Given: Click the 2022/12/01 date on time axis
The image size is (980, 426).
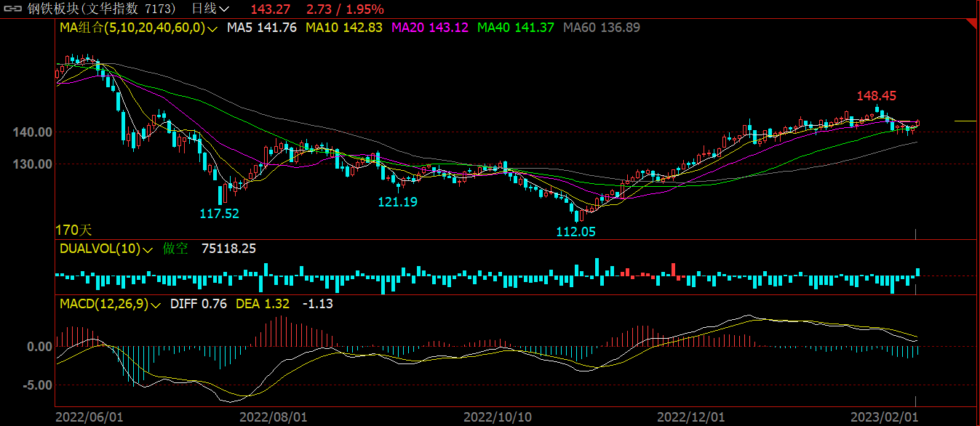Looking at the screenshot, I should click(691, 417).
